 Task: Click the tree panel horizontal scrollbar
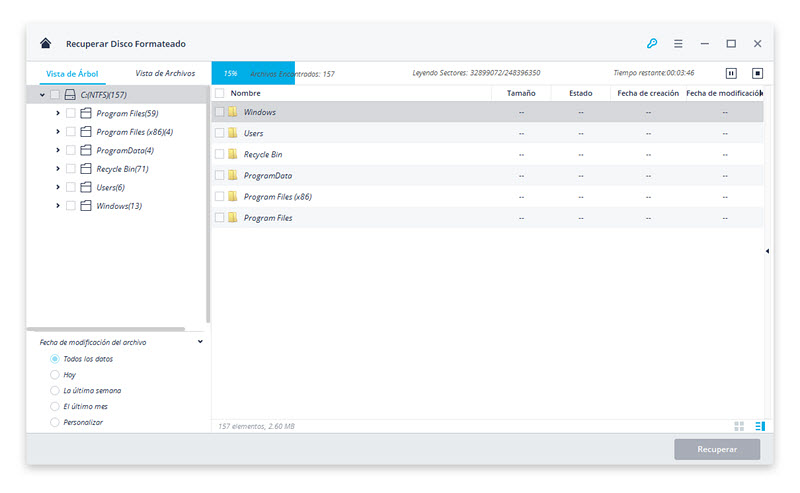(106, 329)
